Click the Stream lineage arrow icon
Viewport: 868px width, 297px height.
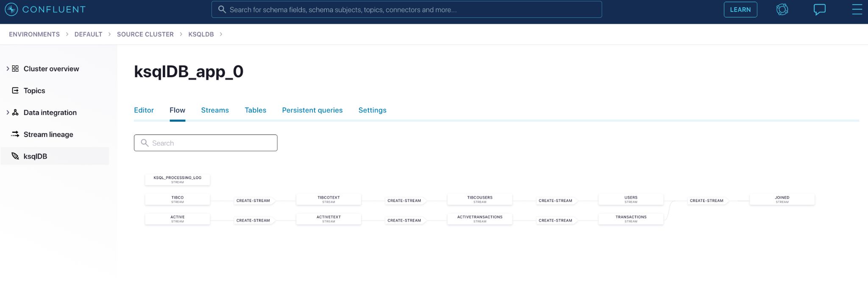tap(15, 134)
